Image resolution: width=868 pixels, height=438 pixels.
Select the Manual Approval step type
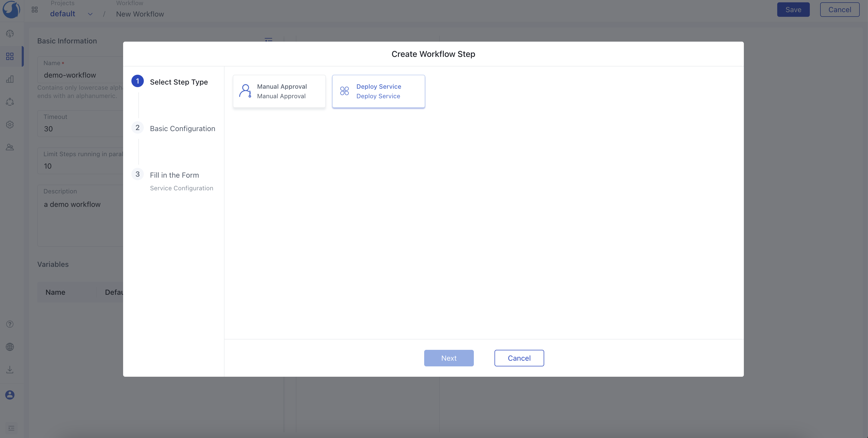279,91
